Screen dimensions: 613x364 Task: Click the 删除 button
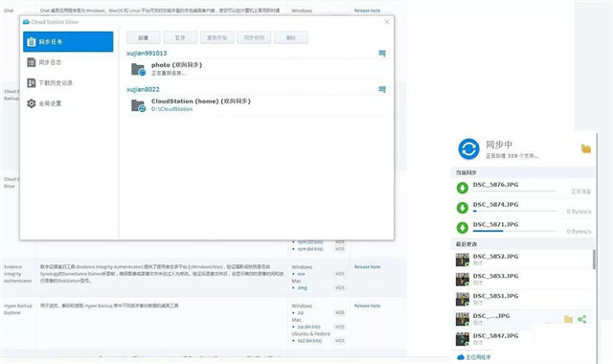pyautogui.click(x=291, y=38)
